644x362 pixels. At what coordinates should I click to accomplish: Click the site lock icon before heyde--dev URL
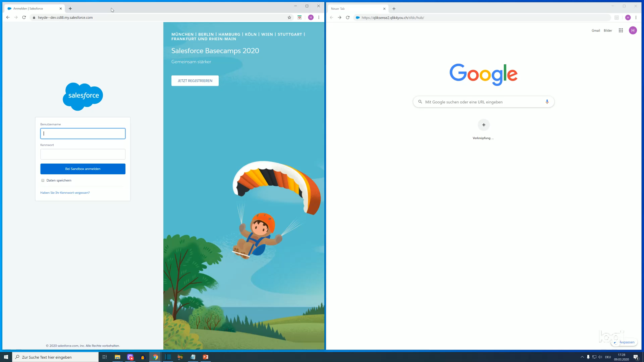coord(34,17)
